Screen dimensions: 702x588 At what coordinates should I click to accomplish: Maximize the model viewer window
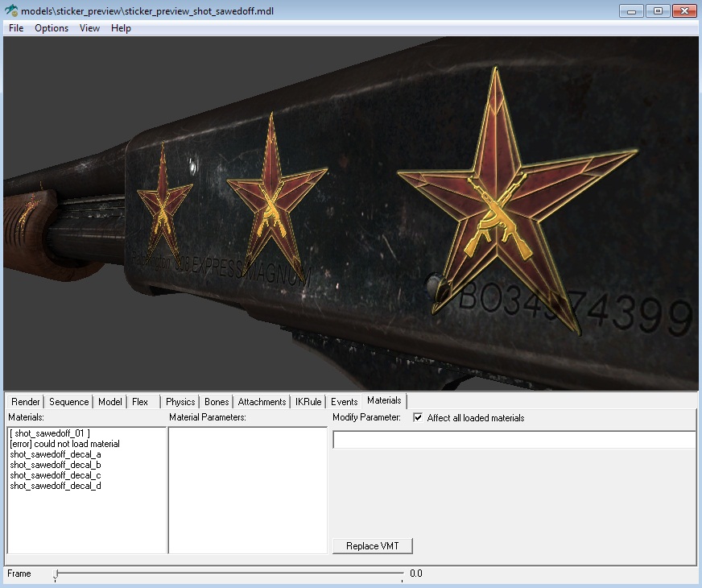[x=658, y=11]
